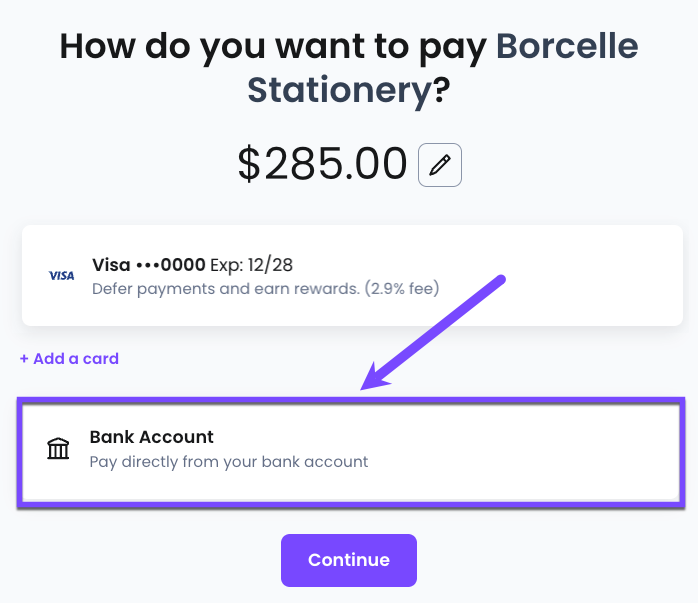Click the pencil edit amount icon

click(x=440, y=165)
